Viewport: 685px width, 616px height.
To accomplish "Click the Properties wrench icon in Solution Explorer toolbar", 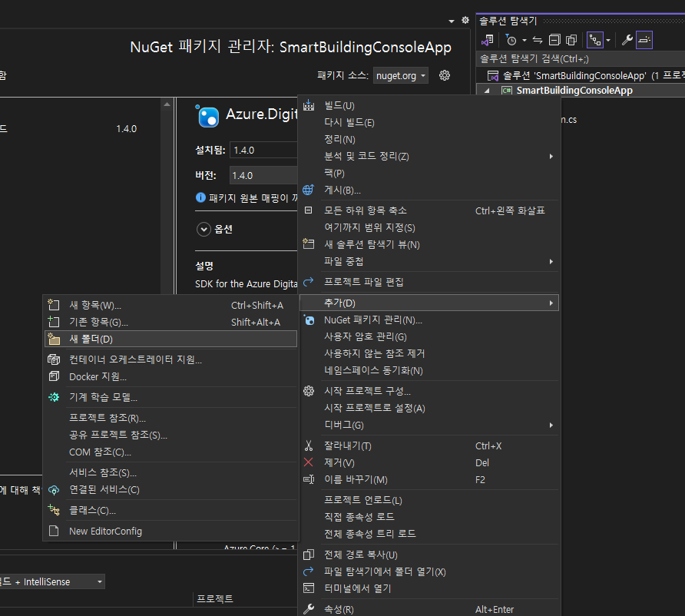I will pos(627,40).
